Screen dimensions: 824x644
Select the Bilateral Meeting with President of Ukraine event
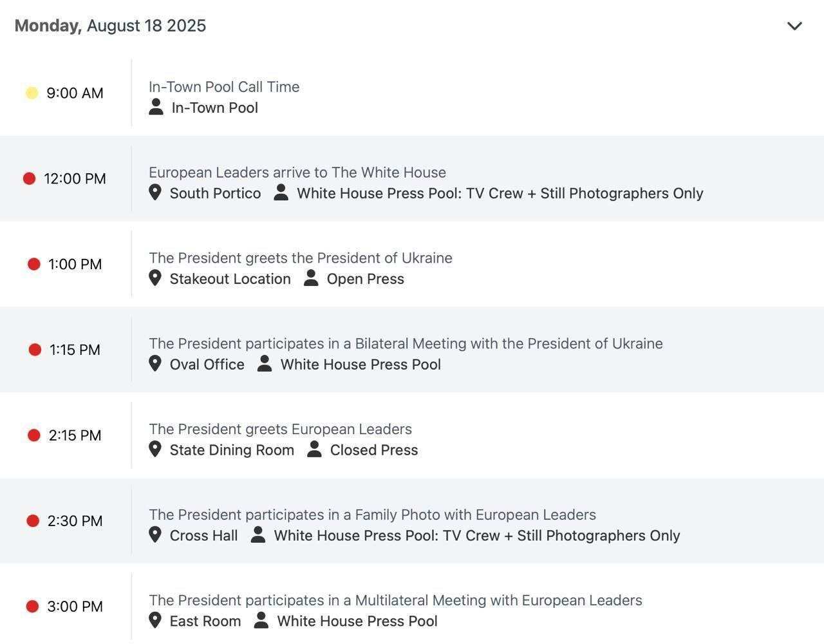(x=406, y=343)
